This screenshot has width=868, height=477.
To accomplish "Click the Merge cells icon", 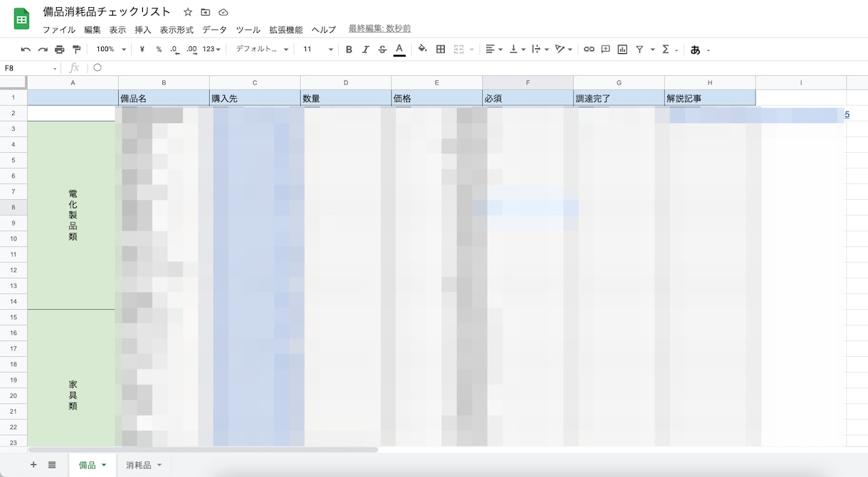I will pyautogui.click(x=459, y=49).
